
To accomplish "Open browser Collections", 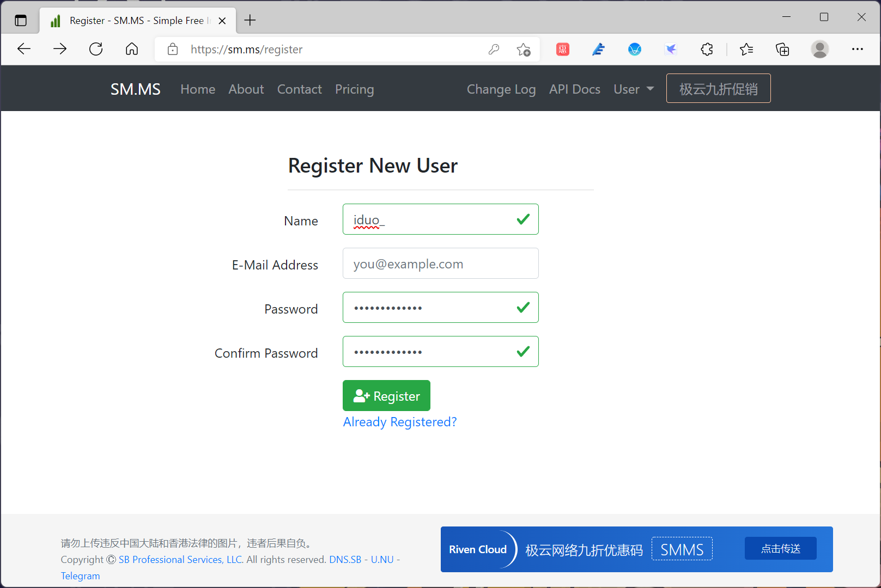I will point(782,49).
